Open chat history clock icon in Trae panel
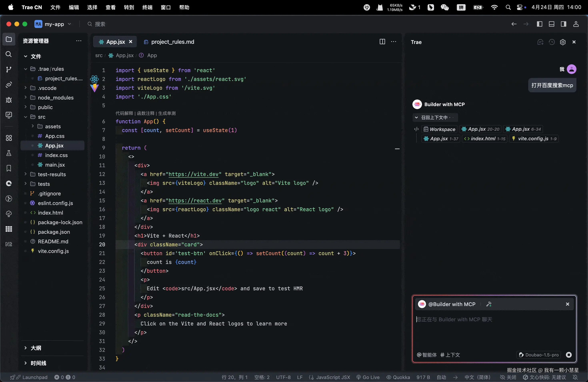The image size is (588, 382). coord(551,42)
